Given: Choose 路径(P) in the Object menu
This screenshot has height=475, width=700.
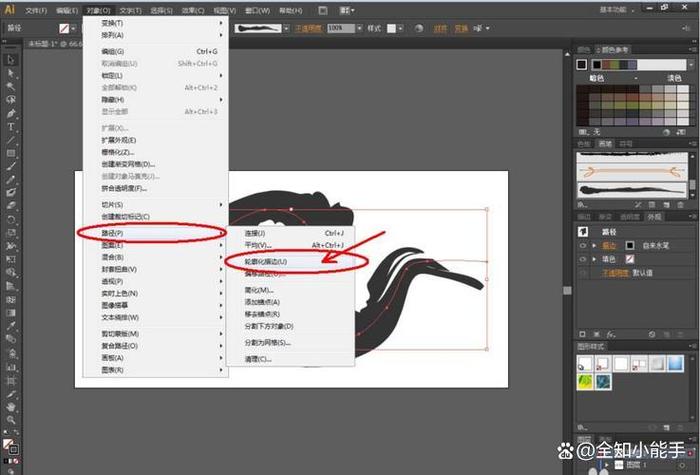Looking at the screenshot, I should pos(154,233).
